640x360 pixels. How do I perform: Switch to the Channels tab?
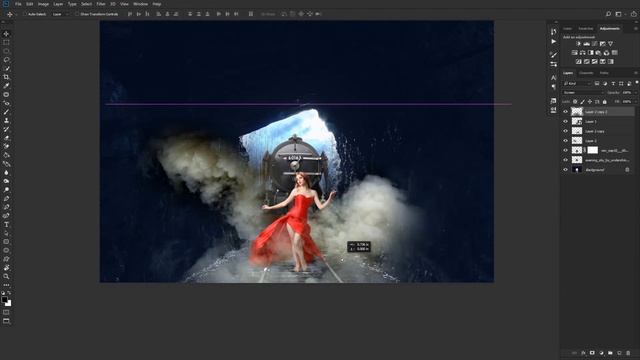[587, 73]
